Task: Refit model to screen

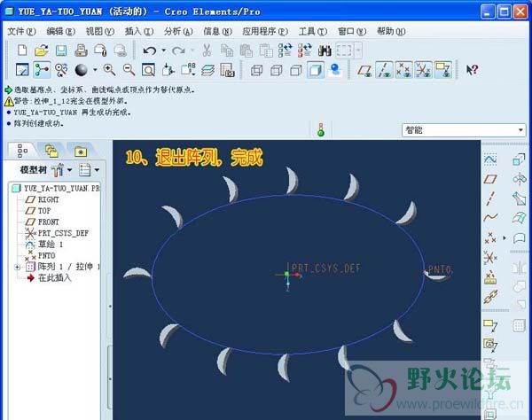Action: pyautogui.click(x=148, y=70)
